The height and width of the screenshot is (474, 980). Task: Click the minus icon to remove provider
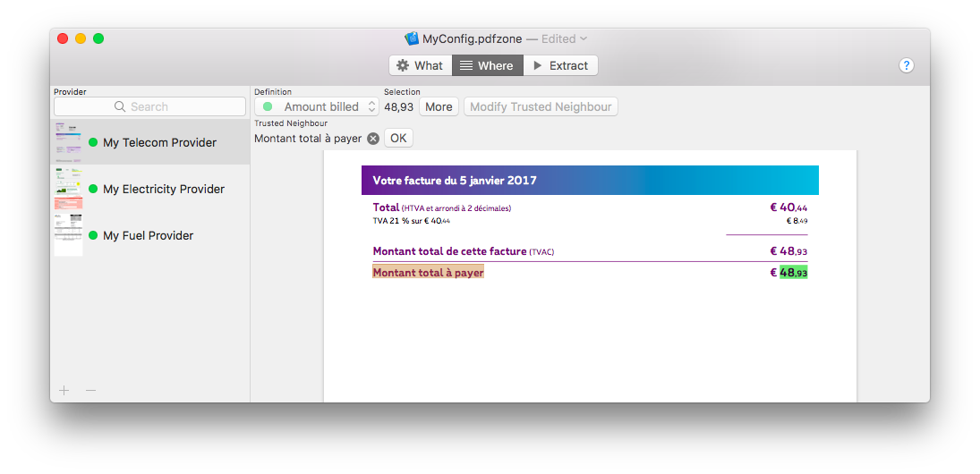(x=90, y=390)
